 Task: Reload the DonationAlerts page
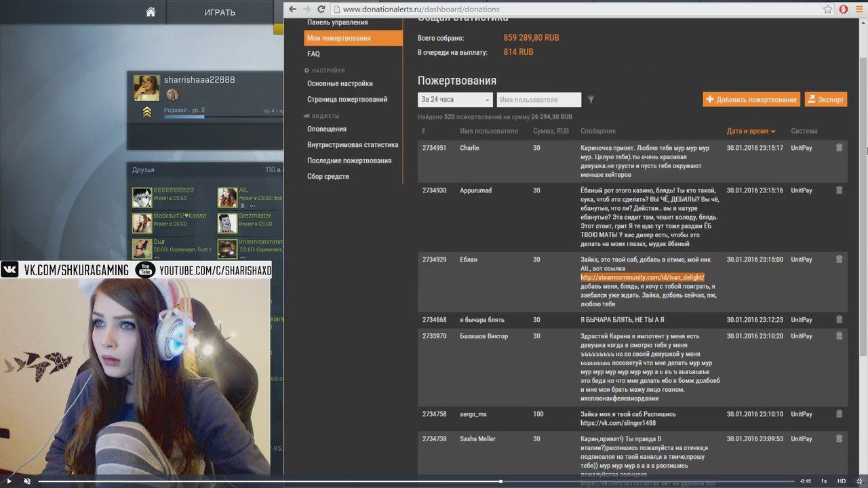point(321,9)
